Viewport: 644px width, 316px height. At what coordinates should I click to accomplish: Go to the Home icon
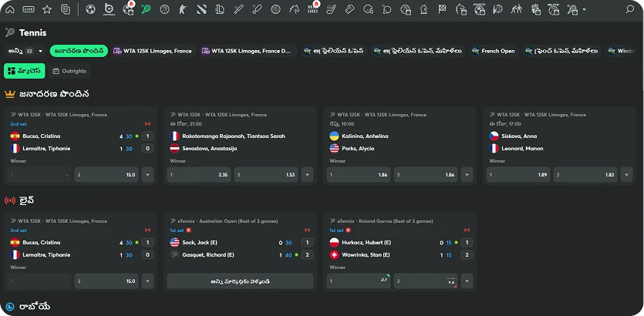click(x=10, y=10)
